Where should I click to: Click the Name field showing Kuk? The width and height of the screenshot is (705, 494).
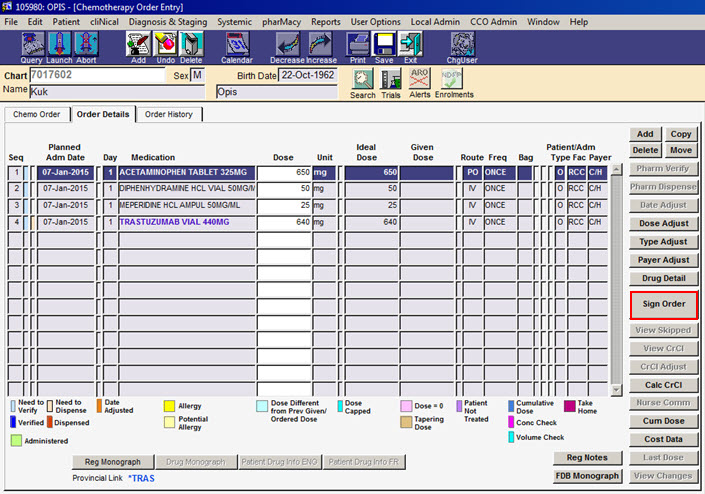pyautogui.click(x=117, y=92)
